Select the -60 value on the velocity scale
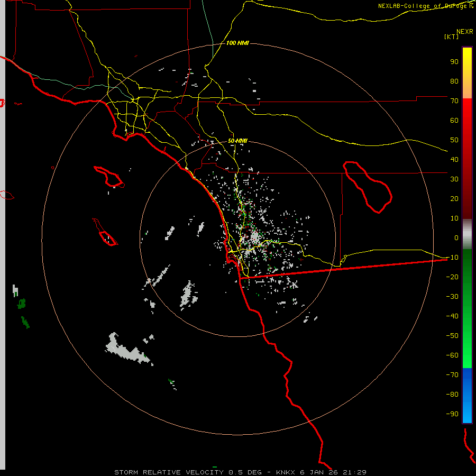The width and height of the screenshot is (476, 476). 452,355
